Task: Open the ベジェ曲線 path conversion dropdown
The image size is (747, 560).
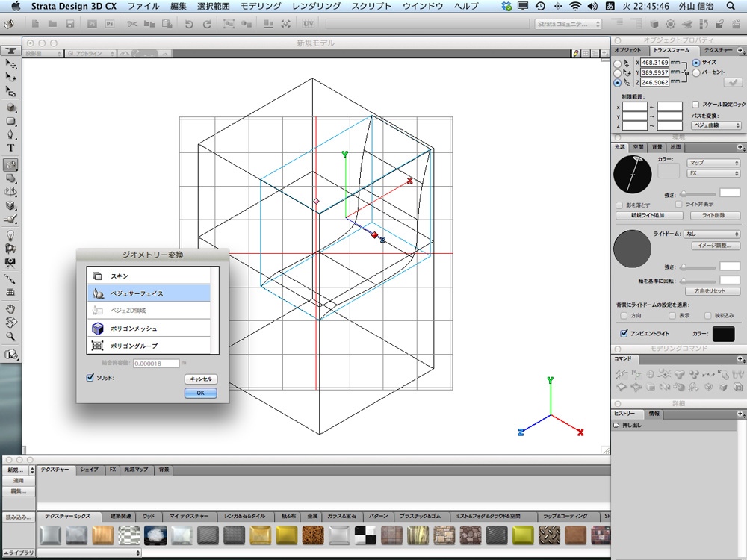Action: (x=716, y=125)
